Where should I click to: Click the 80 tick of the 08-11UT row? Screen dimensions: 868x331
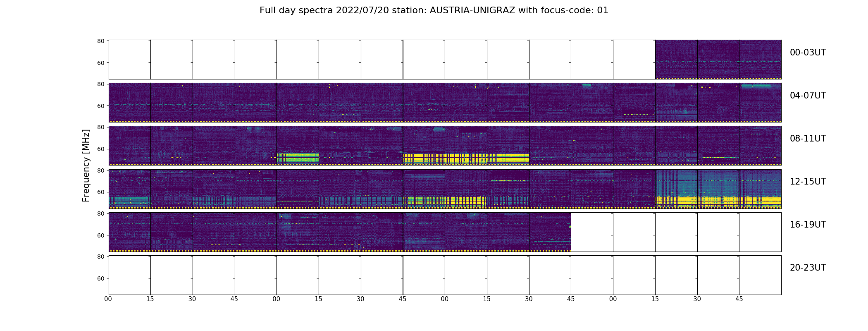tap(100, 127)
